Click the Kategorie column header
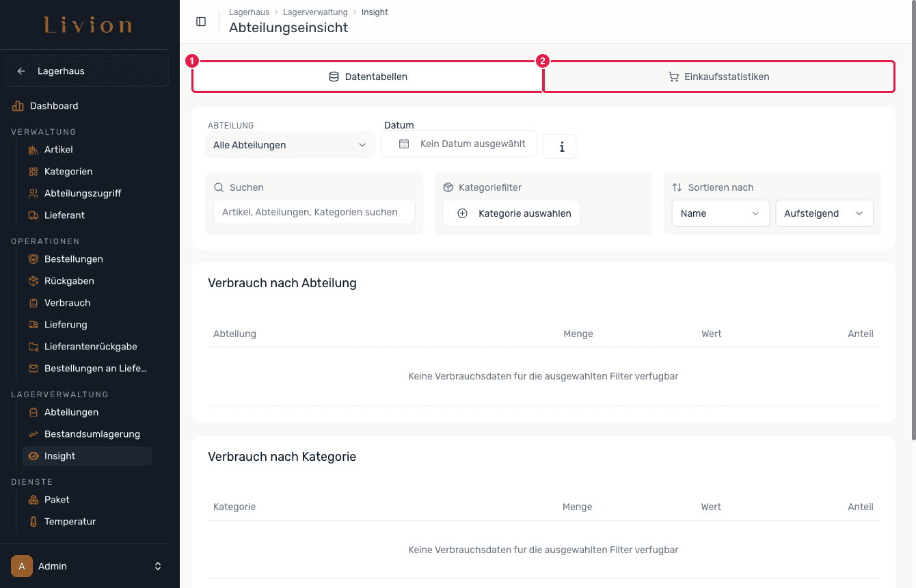Image resolution: width=916 pixels, height=588 pixels. tap(234, 507)
